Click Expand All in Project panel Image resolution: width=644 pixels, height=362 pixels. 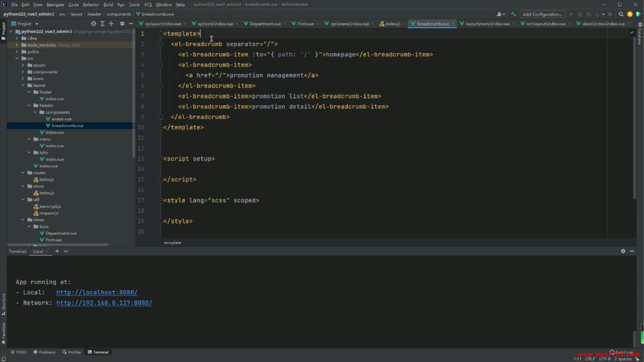pos(103,24)
